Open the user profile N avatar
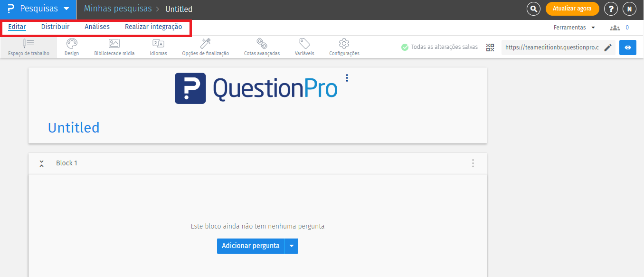 629,9
